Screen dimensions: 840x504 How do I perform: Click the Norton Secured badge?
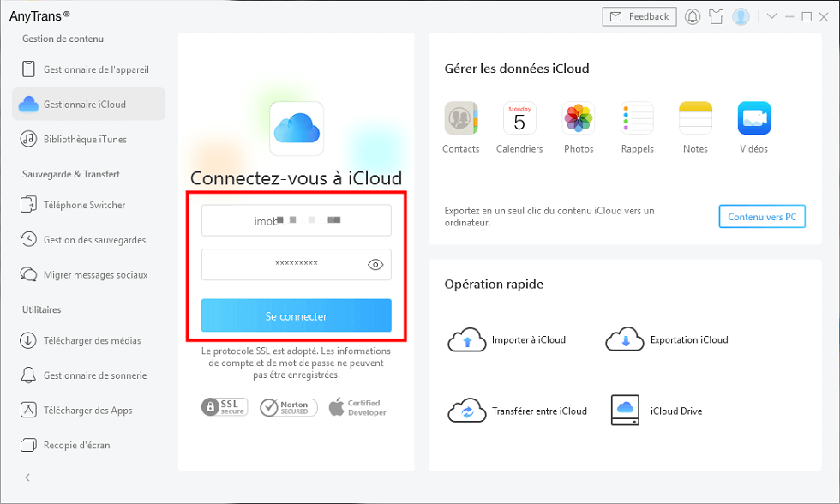[289, 408]
